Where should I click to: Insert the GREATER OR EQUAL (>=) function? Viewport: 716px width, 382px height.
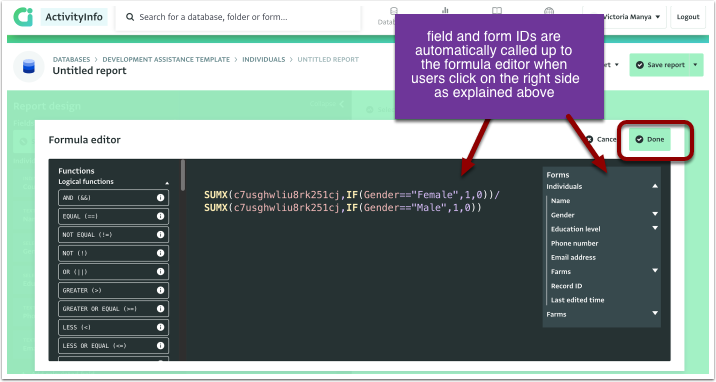tap(113, 309)
